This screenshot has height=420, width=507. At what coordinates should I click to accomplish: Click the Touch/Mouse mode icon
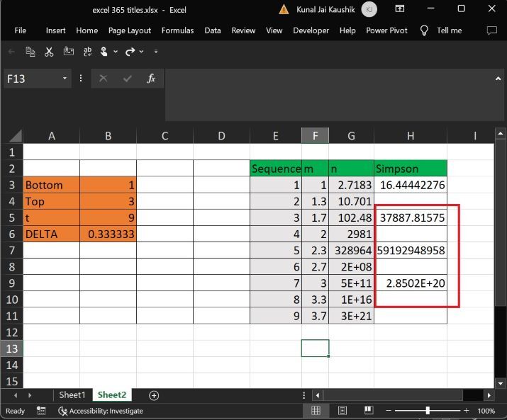(104, 52)
